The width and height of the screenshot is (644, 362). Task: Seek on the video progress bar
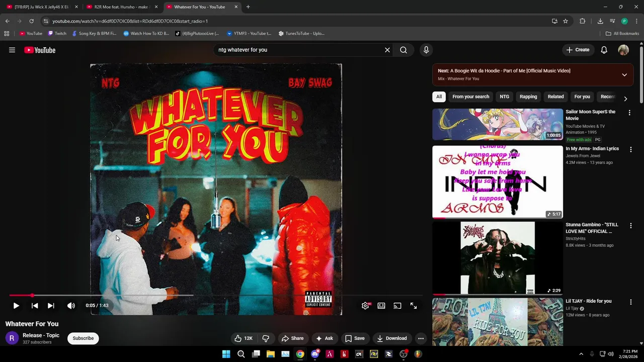215,295
